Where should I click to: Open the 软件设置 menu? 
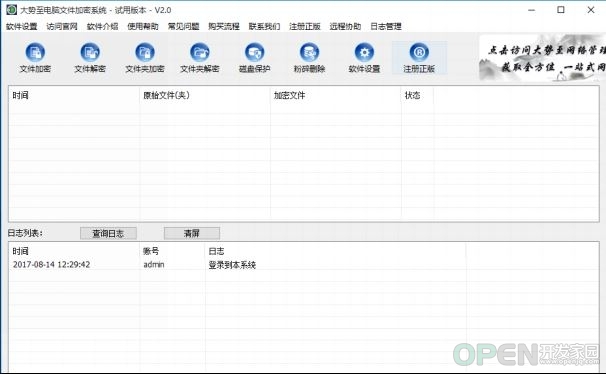click(x=22, y=26)
